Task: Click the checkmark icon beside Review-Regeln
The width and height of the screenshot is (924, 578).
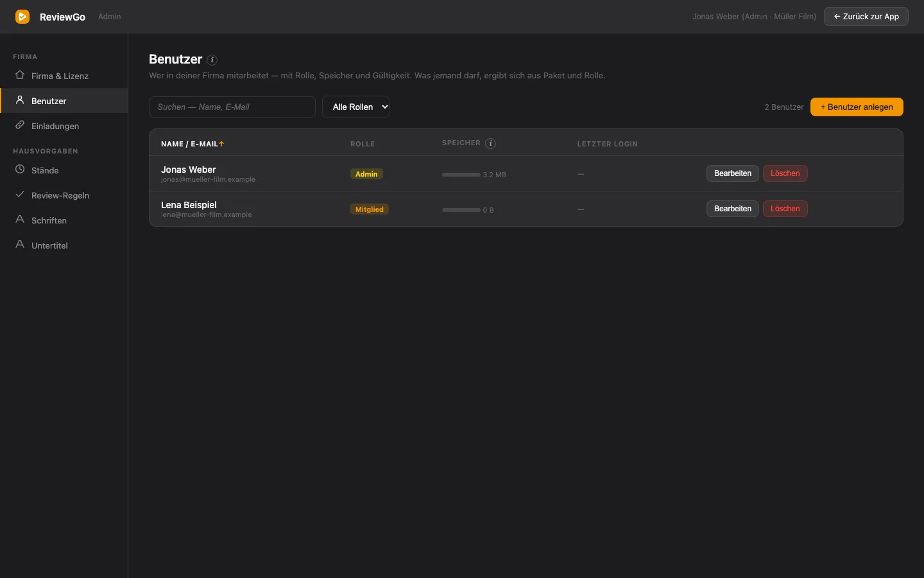Action: [20, 195]
